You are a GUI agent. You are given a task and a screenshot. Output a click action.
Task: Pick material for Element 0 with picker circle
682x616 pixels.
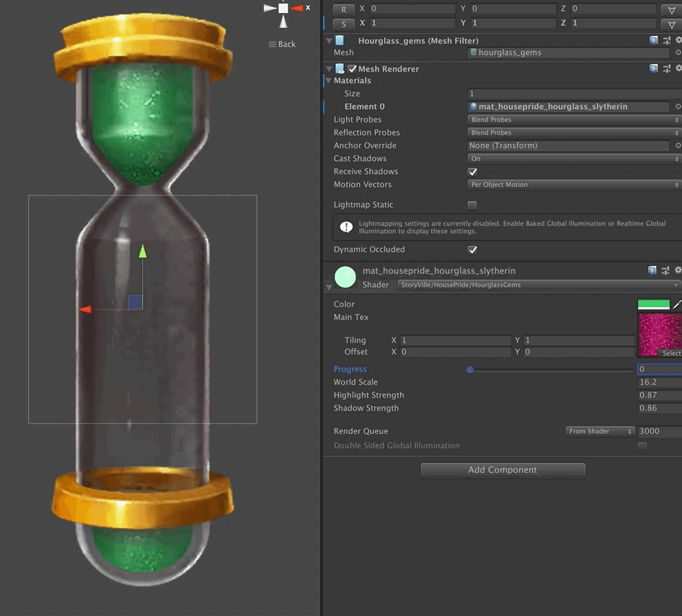click(x=678, y=107)
